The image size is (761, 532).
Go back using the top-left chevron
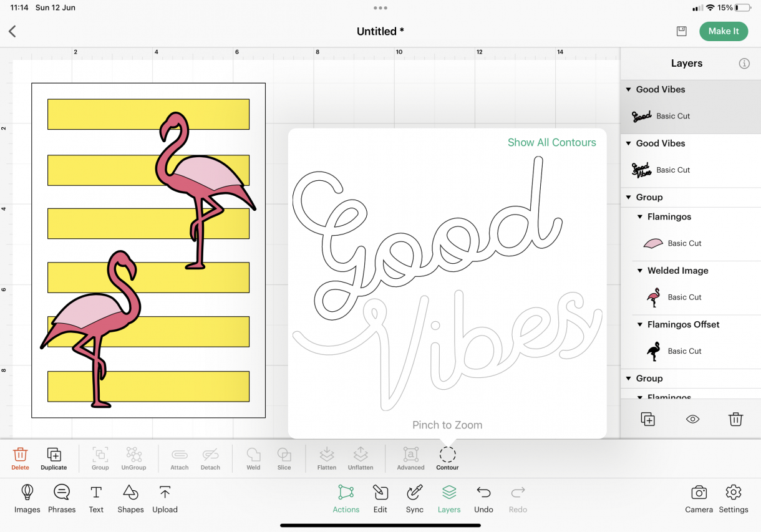point(12,31)
